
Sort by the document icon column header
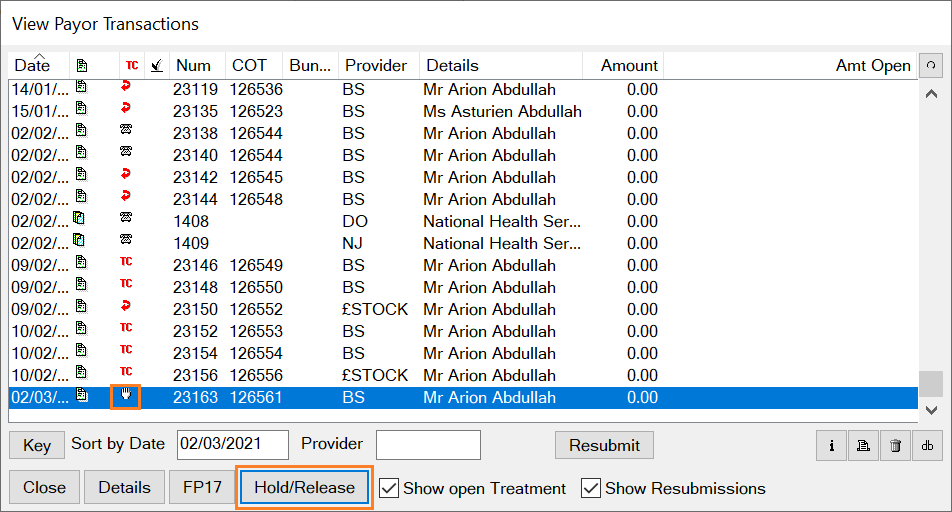tap(94, 65)
